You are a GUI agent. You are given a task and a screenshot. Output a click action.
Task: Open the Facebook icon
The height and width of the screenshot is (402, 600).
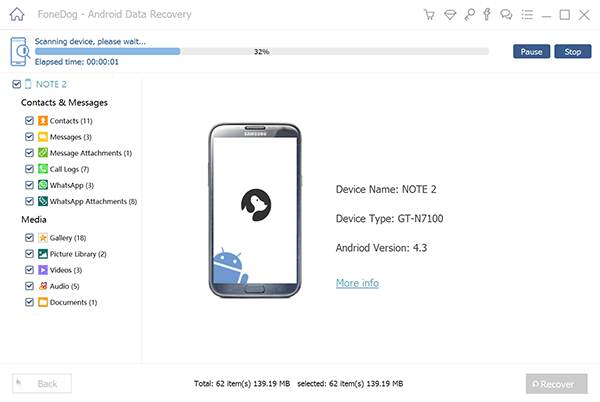487,15
